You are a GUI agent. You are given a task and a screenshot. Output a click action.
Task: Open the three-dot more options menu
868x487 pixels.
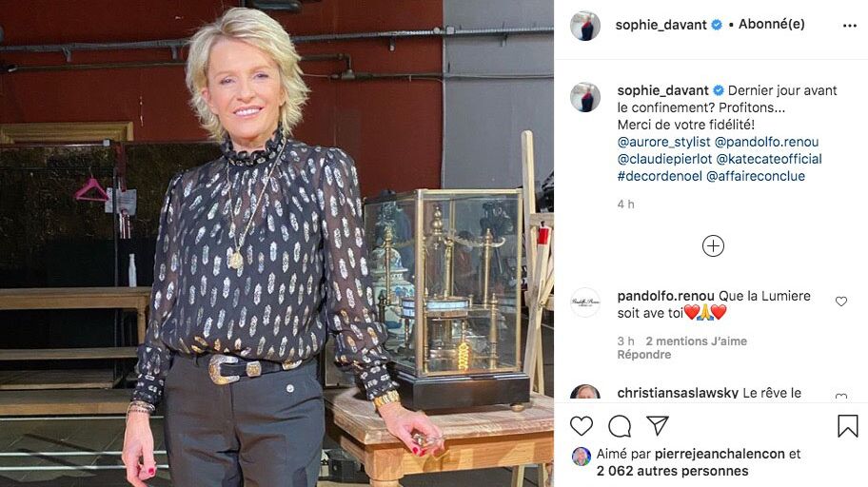[x=850, y=26]
